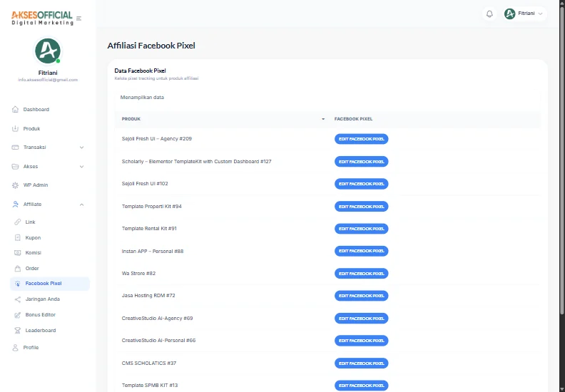
Task: Click the page vertical scrollbar
Action: click(x=562, y=195)
